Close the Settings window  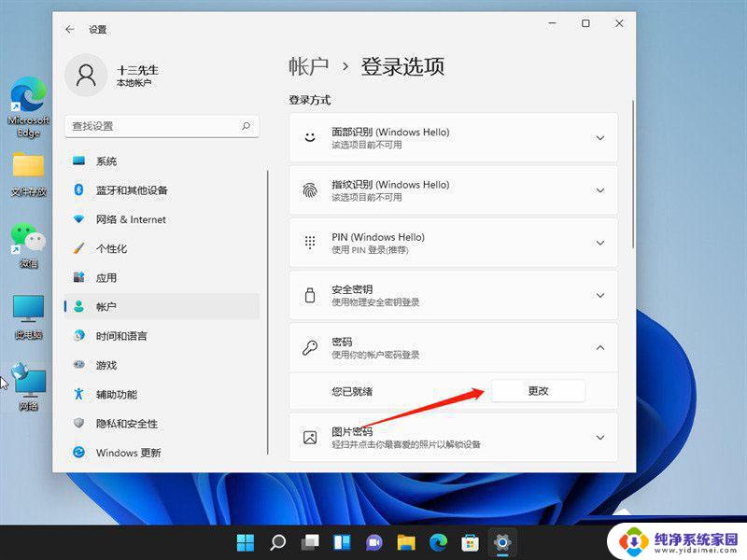[x=619, y=22]
